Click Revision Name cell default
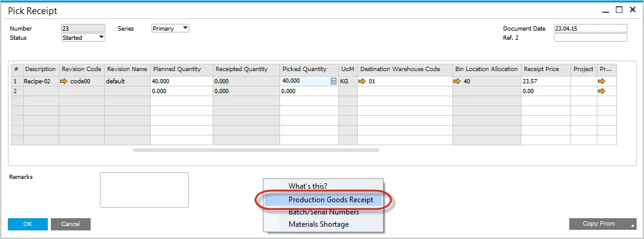The width and height of the screenshot is (644, 239). pyautogui.click(x=127, y=82)
